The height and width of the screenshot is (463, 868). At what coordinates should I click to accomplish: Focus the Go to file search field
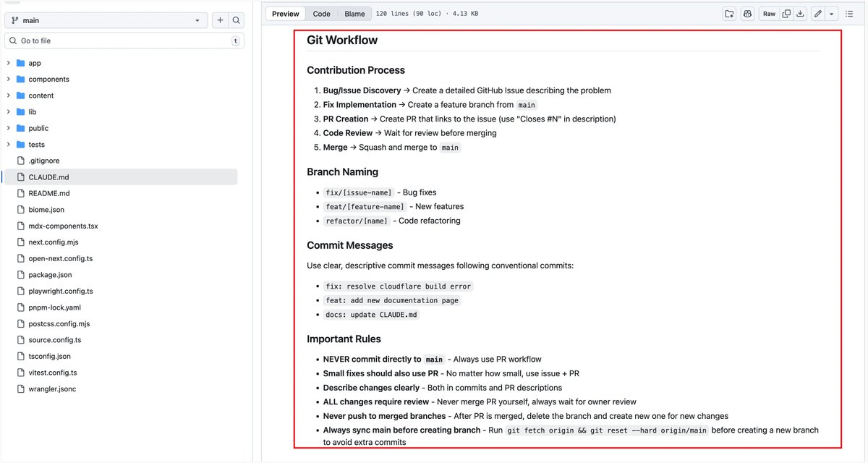point(124,41)
